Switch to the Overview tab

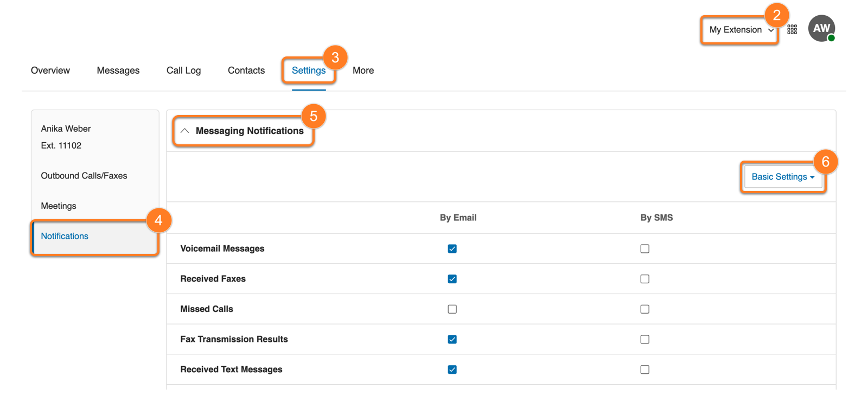click(50, 71)
